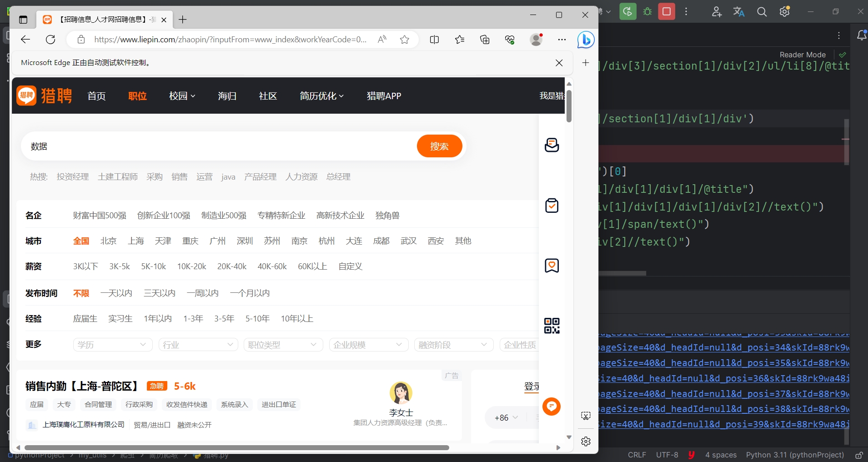
Task: Open the 职位类型 filter dropdown
Action: pyautogui.click(x=283, y=345)
